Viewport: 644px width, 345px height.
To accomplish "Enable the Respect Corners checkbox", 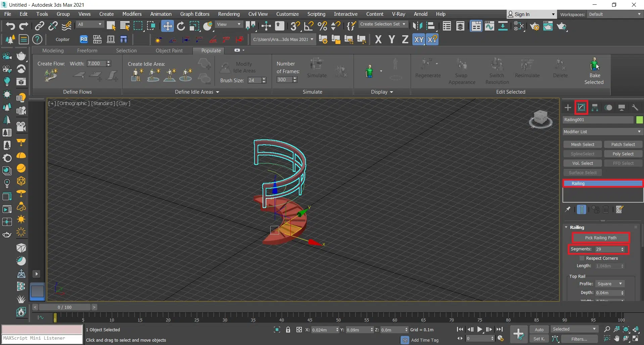I will [x=582, y=258].
